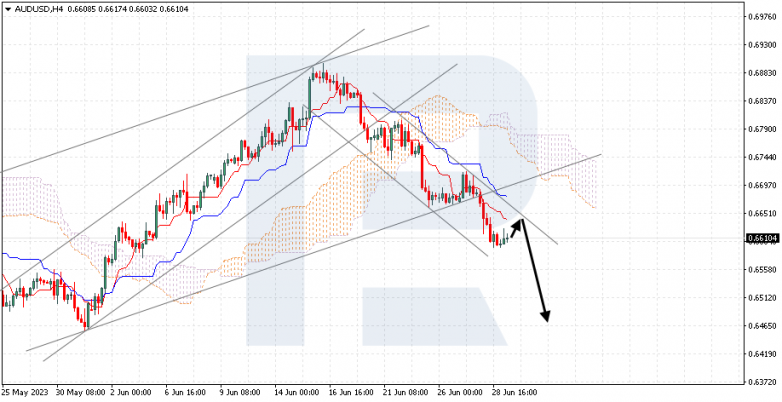Click the 0.65580 price axis label
The image size is (782, 402).
click(762, 270)
